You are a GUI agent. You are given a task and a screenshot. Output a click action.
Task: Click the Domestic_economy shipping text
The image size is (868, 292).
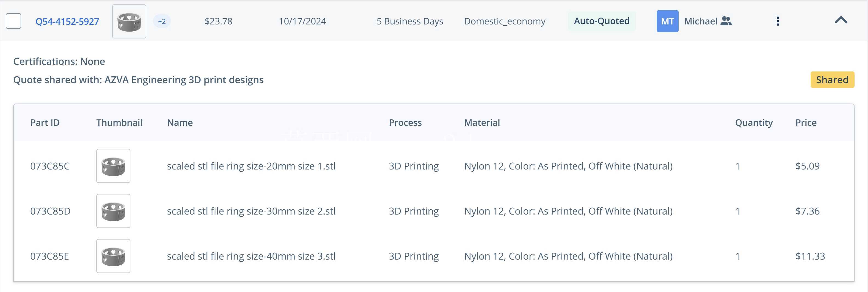point(504,21)
